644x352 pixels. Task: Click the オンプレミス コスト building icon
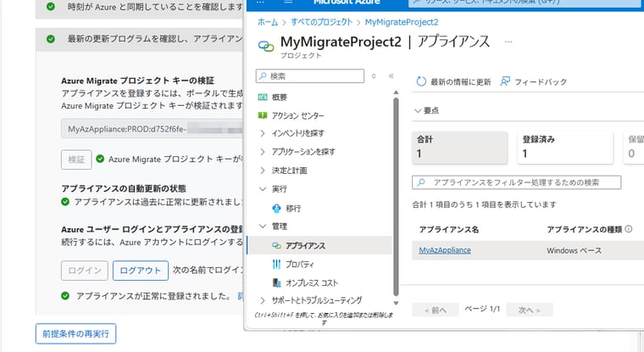276,283
